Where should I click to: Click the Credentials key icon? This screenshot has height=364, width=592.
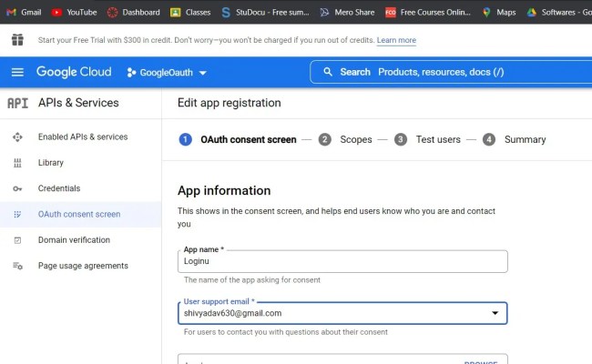pos(17,188)
